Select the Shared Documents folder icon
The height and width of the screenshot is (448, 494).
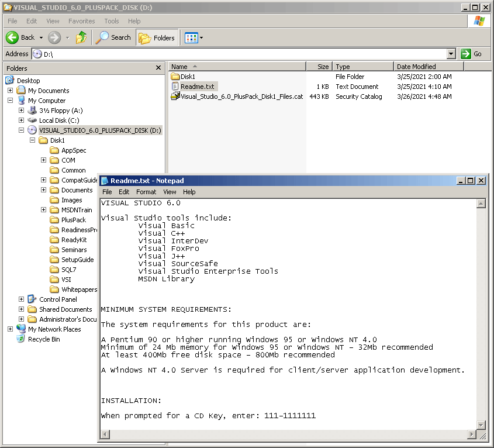[32, 309]
